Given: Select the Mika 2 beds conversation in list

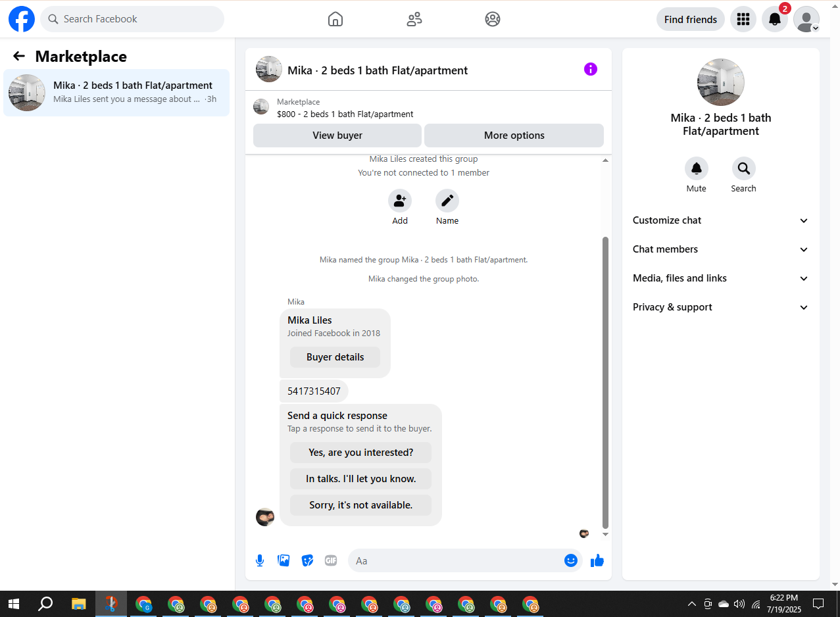Looking at the screenshot, I should [116, 93].
